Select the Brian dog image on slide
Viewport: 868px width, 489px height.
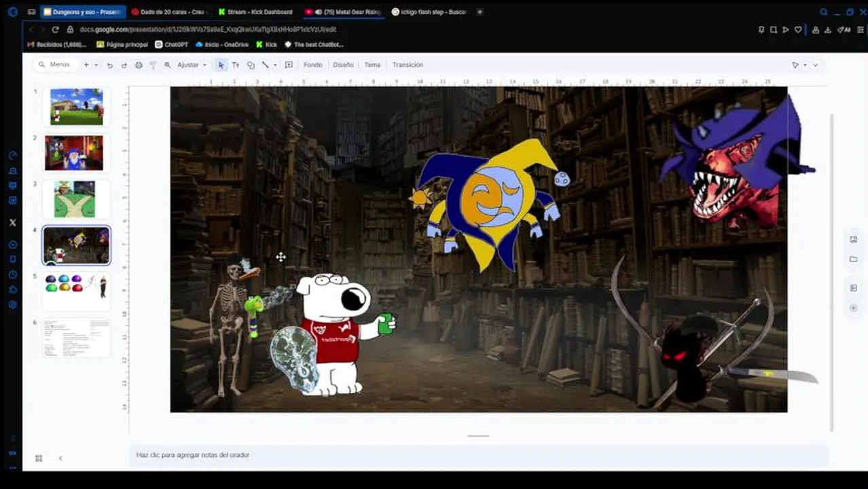335,333
